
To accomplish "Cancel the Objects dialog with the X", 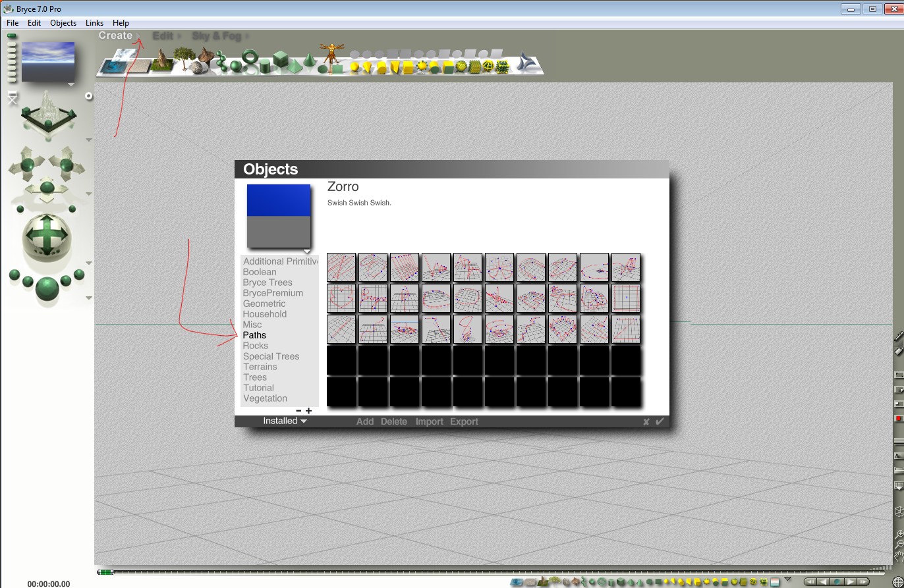I will click(646, 422).
